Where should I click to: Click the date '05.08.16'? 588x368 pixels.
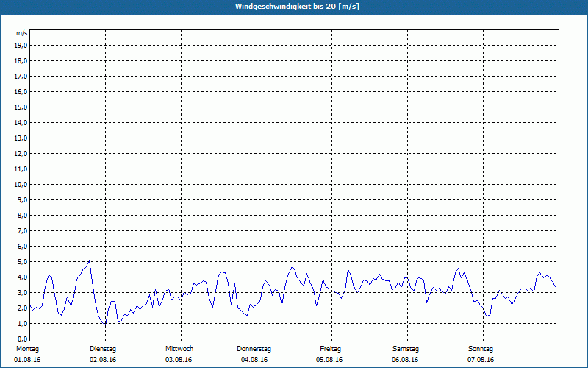[x=329, y=360]
